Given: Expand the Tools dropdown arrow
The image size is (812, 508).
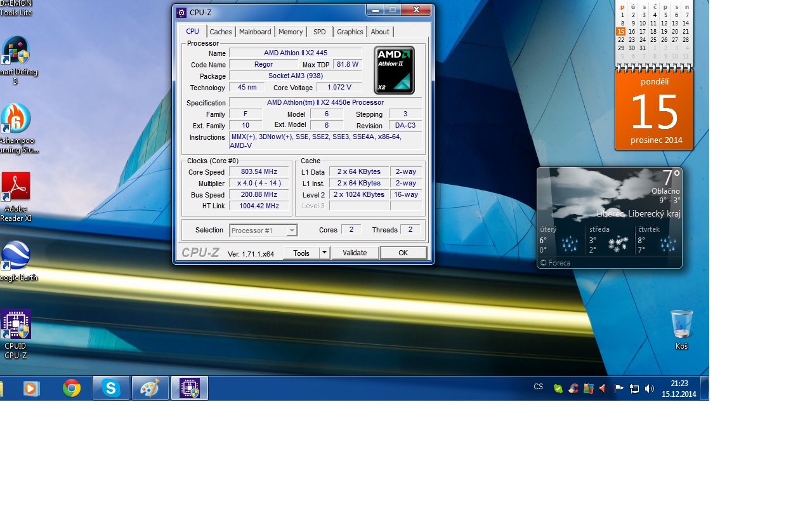Looking at the screenshot, I should [324, 253].
